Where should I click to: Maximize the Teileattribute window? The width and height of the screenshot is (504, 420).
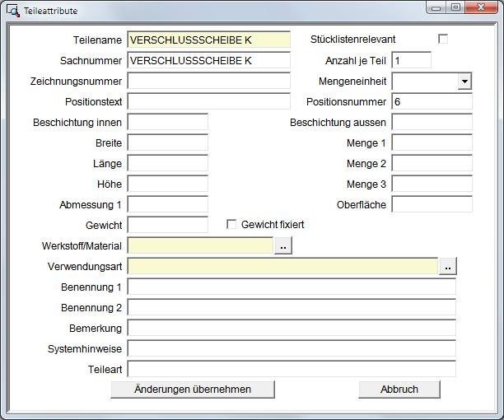coord(455,8)
